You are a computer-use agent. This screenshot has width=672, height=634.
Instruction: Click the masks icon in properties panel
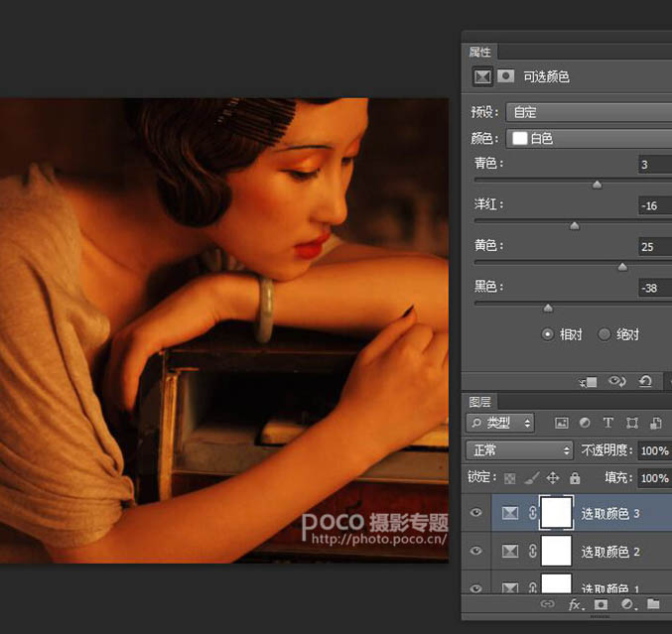[506, 75]
